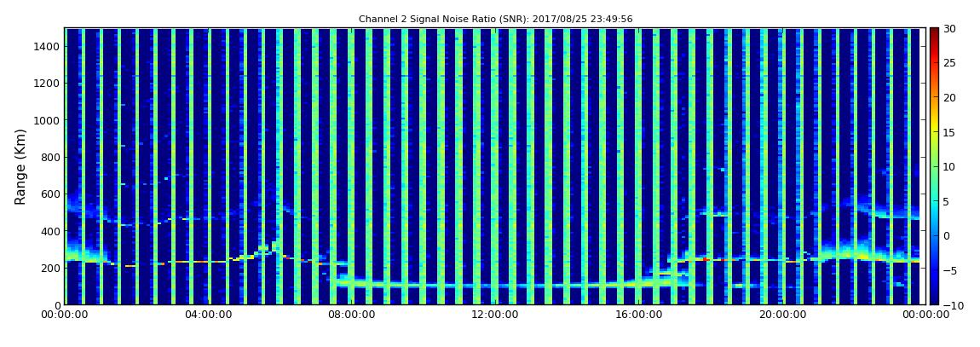Click the colorbar label 20
The width and height of the screenshot is (980, 347).
click(x=949, y=97)
